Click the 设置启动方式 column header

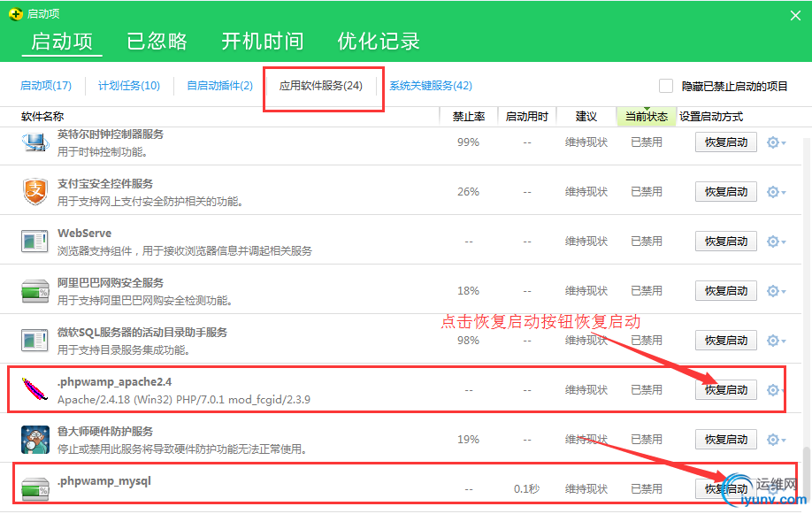711,117
